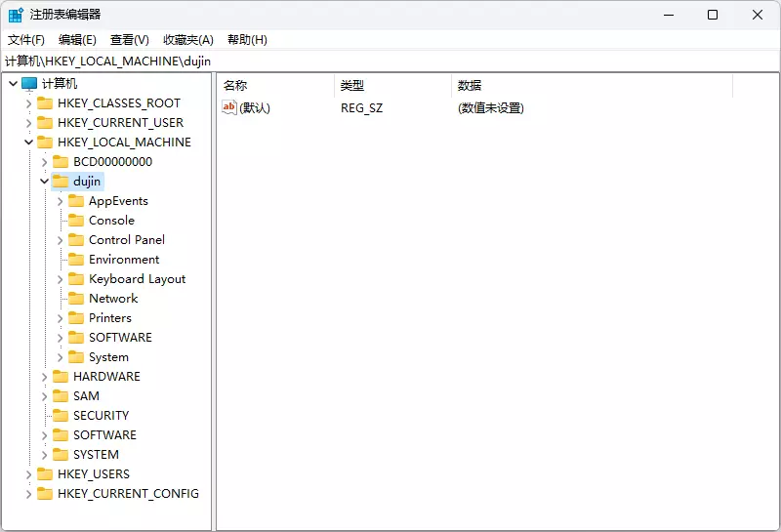Select the Console tree label
The width and height of the screenshot is (781, 532).
111,221
